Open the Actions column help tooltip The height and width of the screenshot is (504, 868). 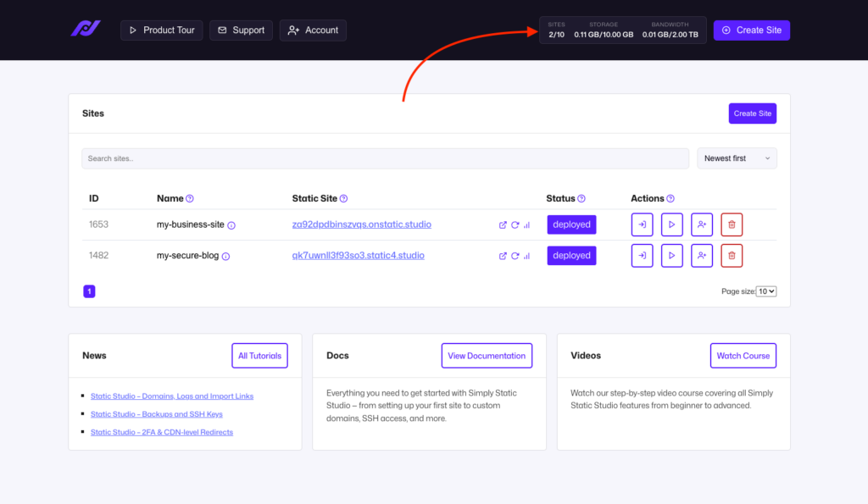click(670, 198)
